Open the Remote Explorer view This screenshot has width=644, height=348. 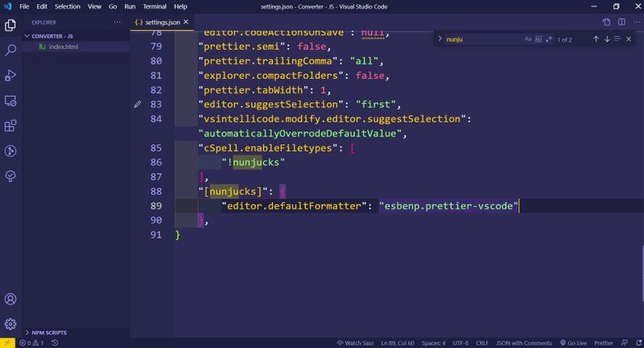pos(11,100)
